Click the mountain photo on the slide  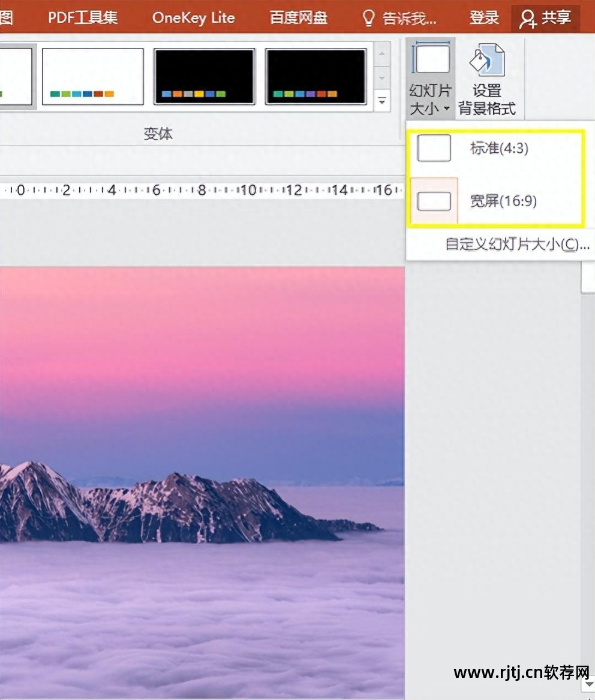coord(202,483)
